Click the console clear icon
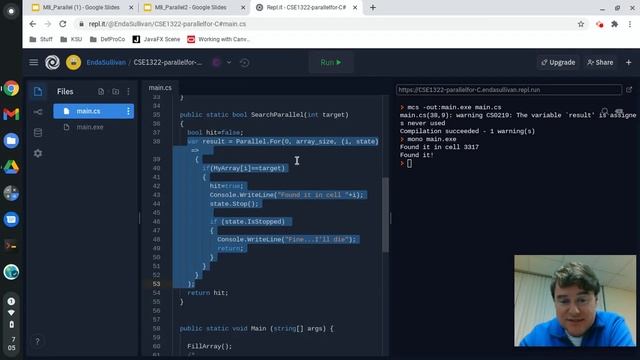 point(619,111)
